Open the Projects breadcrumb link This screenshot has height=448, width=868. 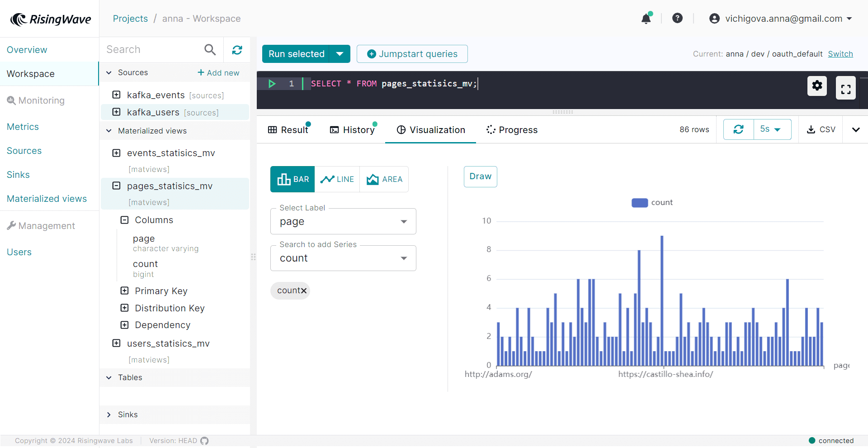click(130, 19)
